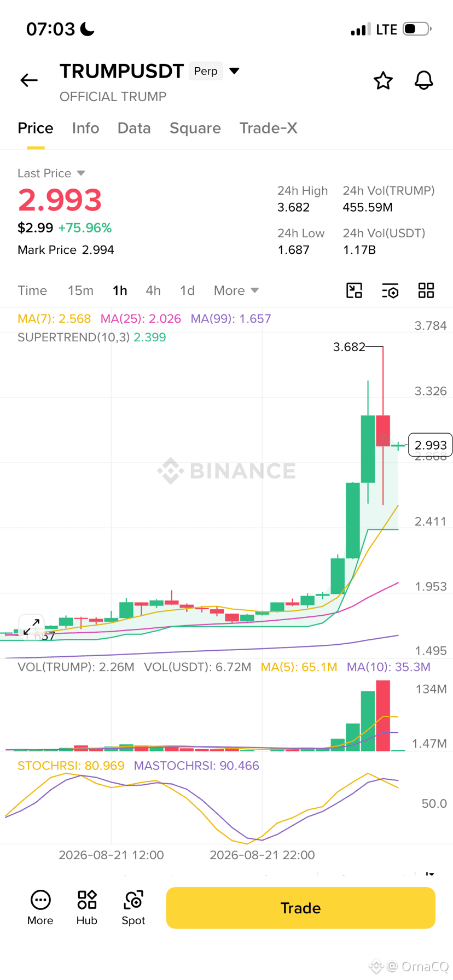Open the chart layout grid icon
The image size is (453, 980).
click(x=426, y=290)
